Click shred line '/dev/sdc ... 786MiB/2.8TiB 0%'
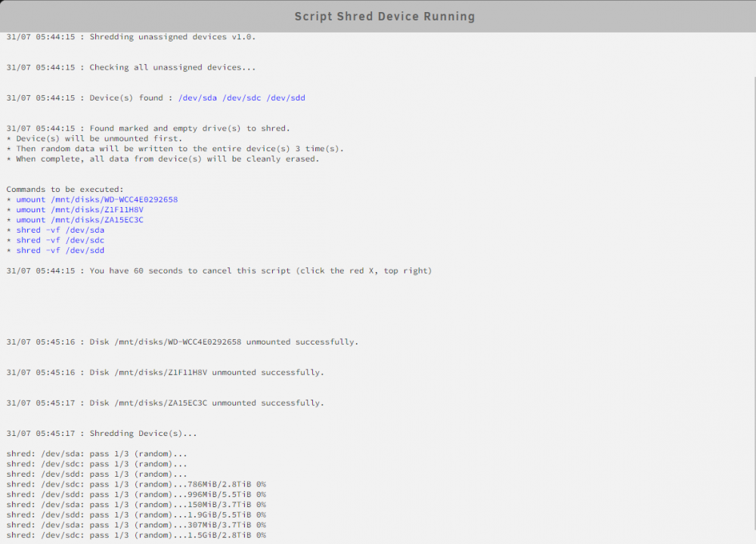The height and width of the screenshot is (544, 756). (136, 484)
